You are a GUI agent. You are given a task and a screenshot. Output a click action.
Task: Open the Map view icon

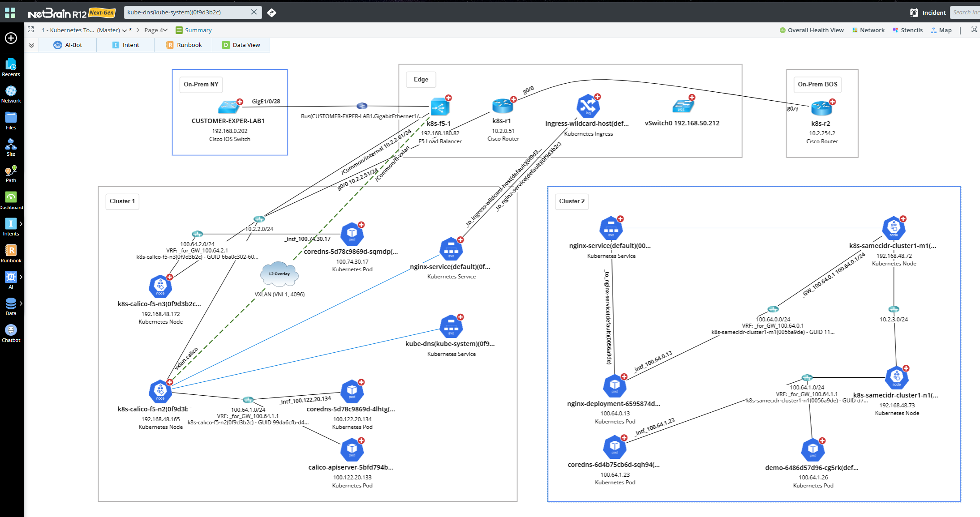click(x=941, y=30)
